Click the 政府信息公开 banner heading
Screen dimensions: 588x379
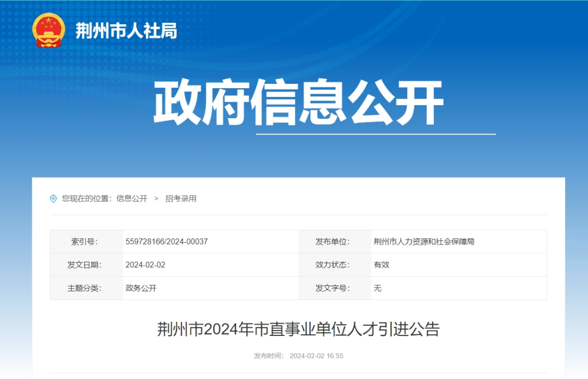298,102
